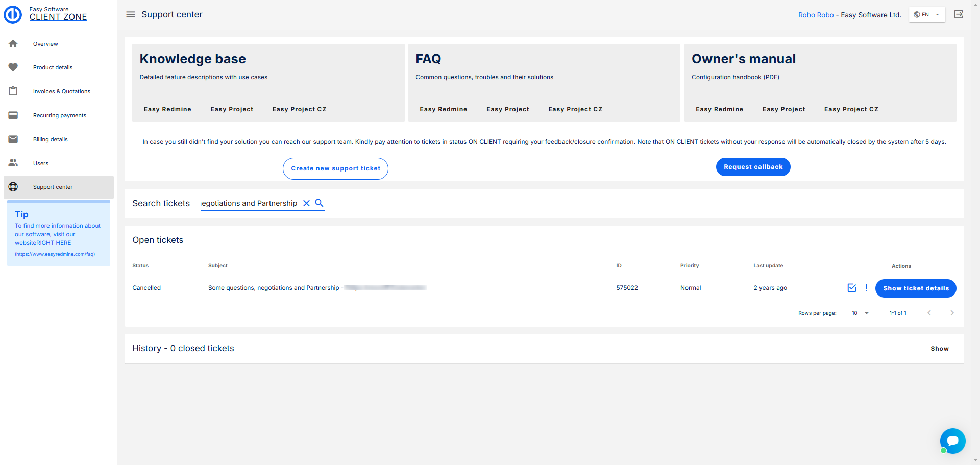Screen dimensions: 980x465
Task: Click the checkbox icon on ticket 575022
Action: 851,288
